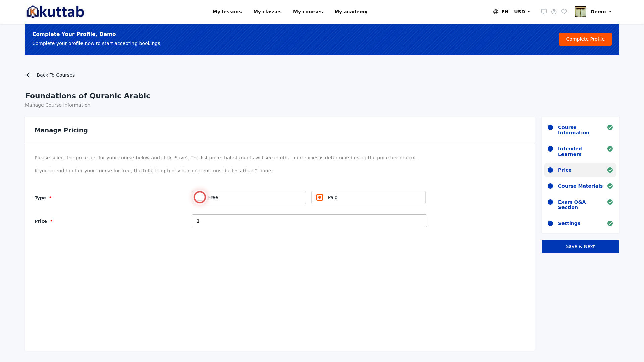This screenshot has height=362, width=644.
Task: Go to My classes
Action: click(x=267, y=12)
